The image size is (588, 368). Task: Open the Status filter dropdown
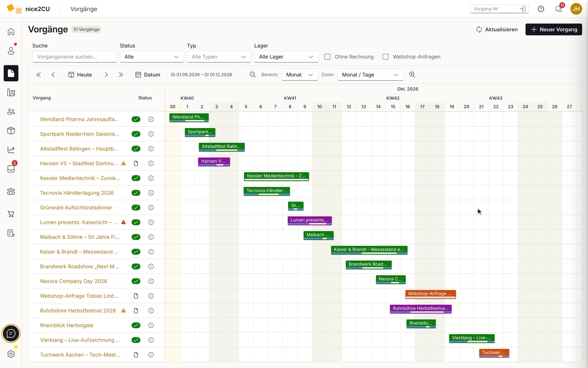click(152, 57)
